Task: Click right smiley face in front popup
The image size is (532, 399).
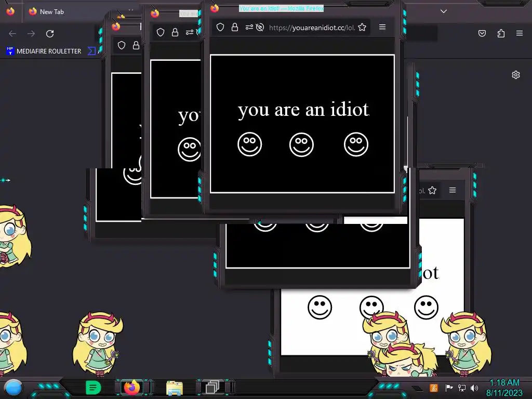Action: pyautogui.click(x=356, y=144)
